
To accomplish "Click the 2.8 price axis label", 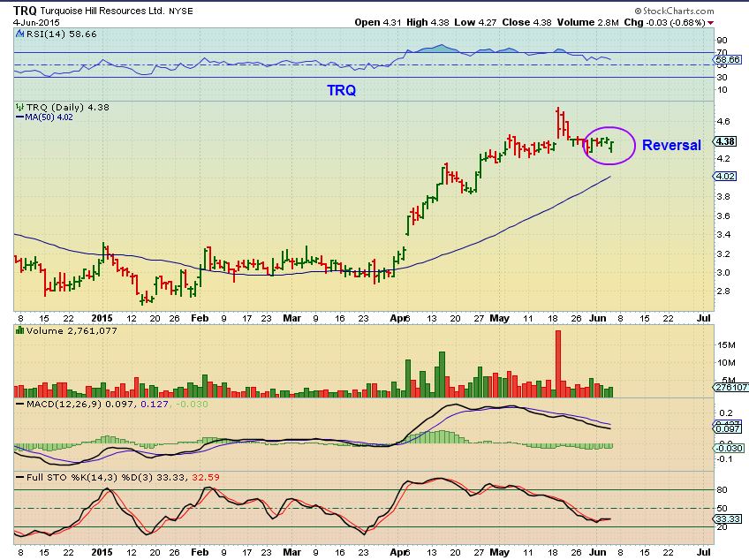I will (x=723, y=291).
